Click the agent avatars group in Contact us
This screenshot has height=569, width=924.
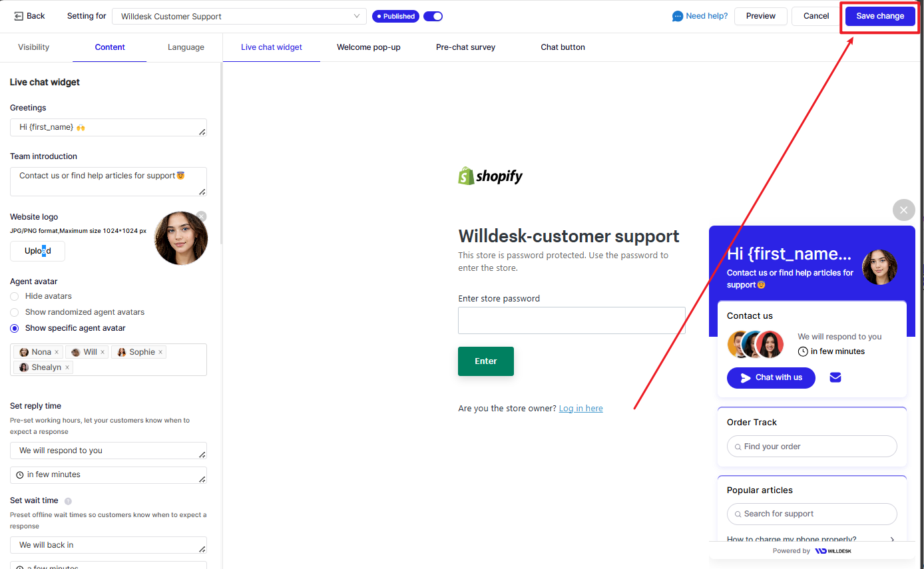click(756, 344)
